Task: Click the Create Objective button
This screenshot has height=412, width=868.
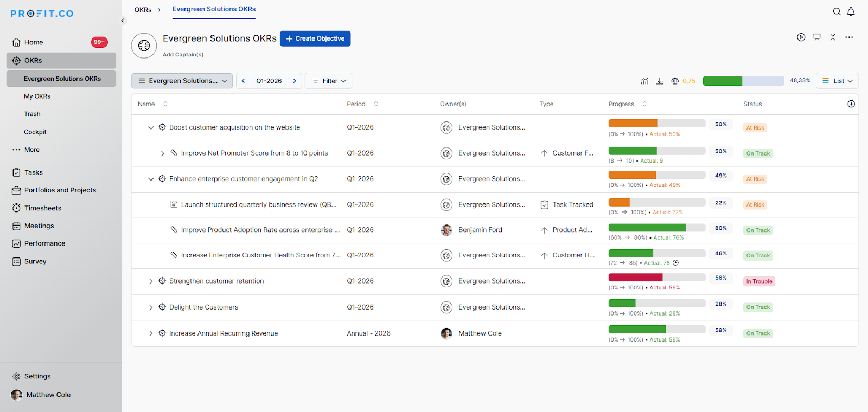Action: (x=315, y=38)
